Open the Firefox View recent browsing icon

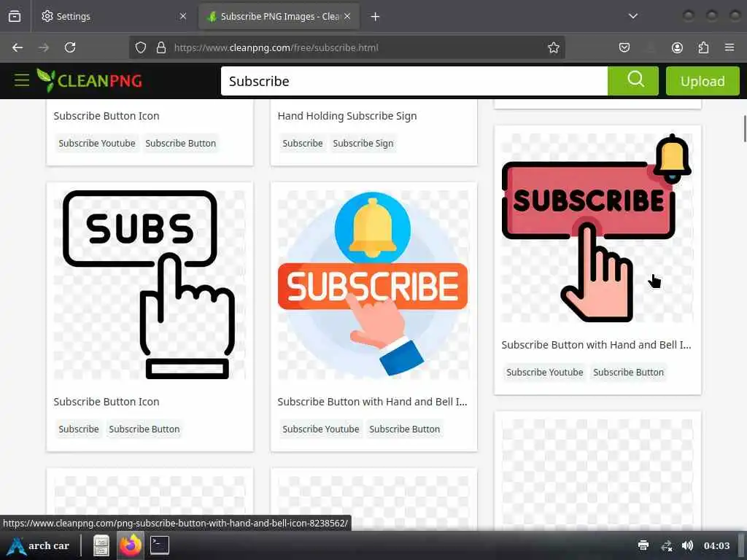15,16
